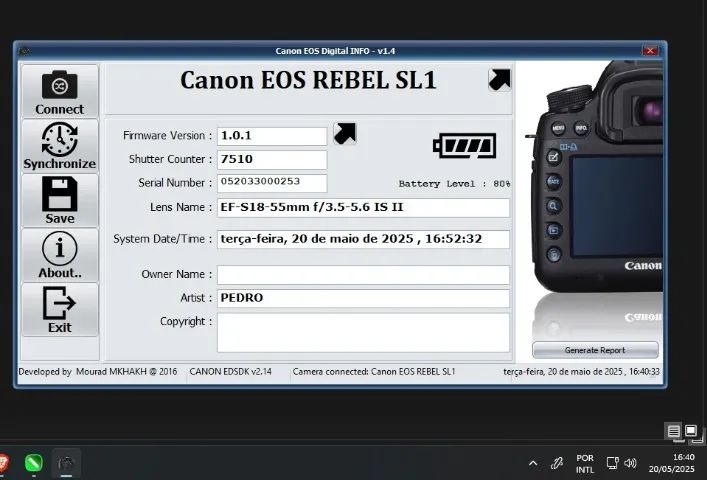Click the battery level icon

(x=465, y=146)
